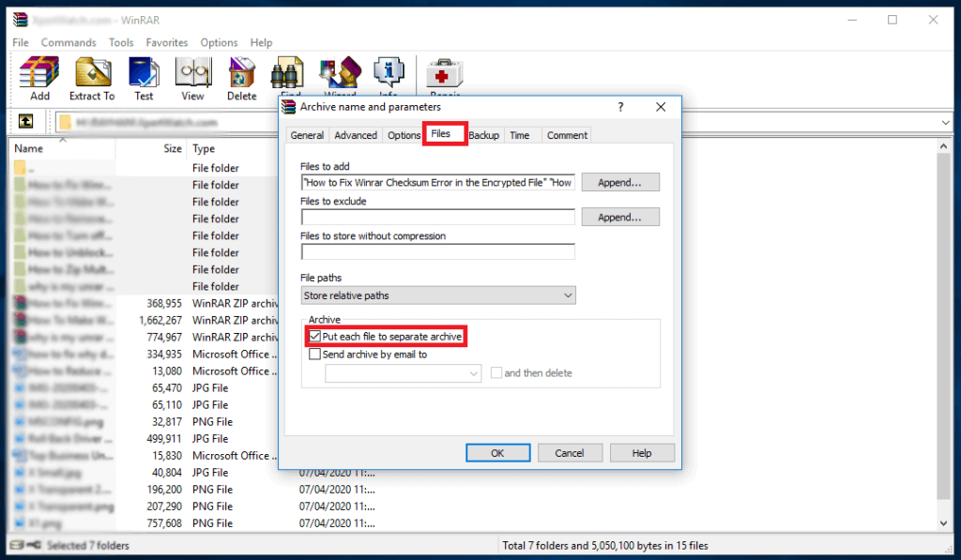Screen dimensions: 961x560
Task: Expand the address bar path dropdown arrow
Action: pyautogui.click(x=945, y=123)
